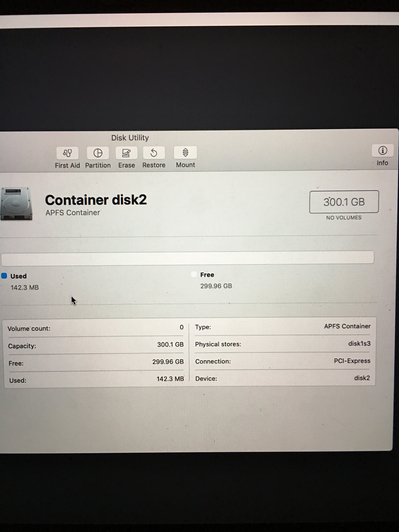The image size is (399, 532).
Task: Click the 'Disk Utility' window title
Action: tap(130, 138)
